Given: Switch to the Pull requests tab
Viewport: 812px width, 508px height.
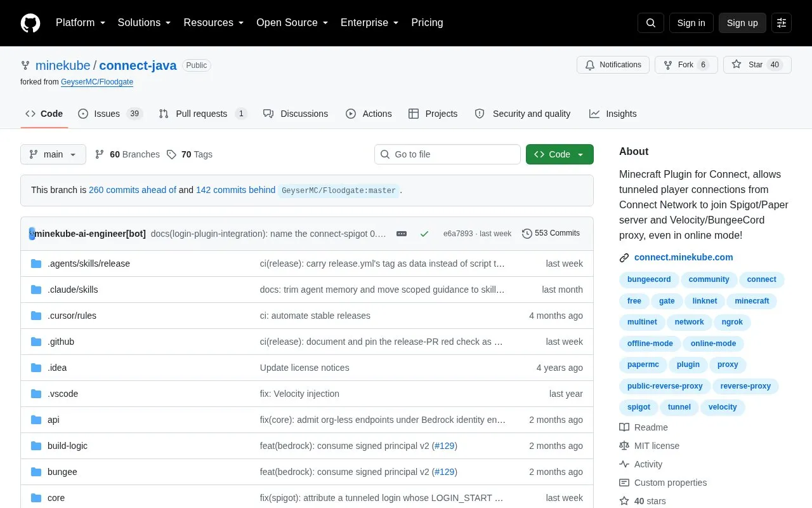Looking at the screenshot, I should coord(202,114).
